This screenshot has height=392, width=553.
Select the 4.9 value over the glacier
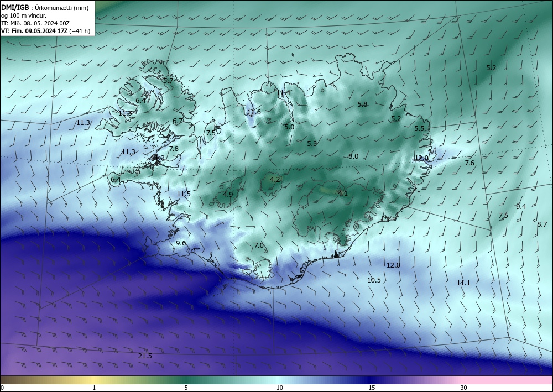tap(228, 194)
